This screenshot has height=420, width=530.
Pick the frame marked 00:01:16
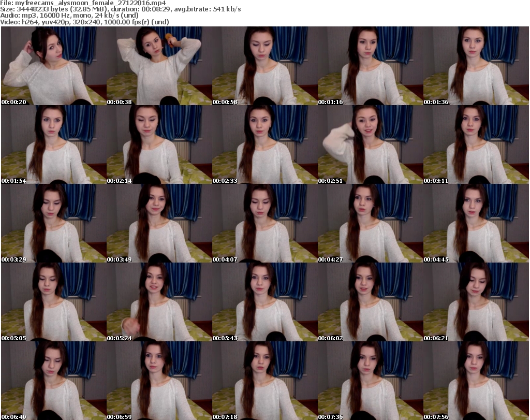click(371, 66)
